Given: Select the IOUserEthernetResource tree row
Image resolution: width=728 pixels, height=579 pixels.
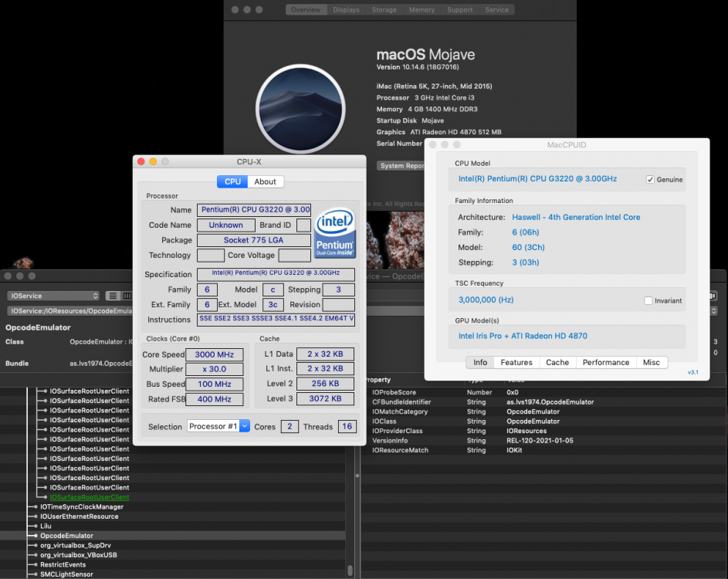Looking at the screenshot, I should [173, 516].
